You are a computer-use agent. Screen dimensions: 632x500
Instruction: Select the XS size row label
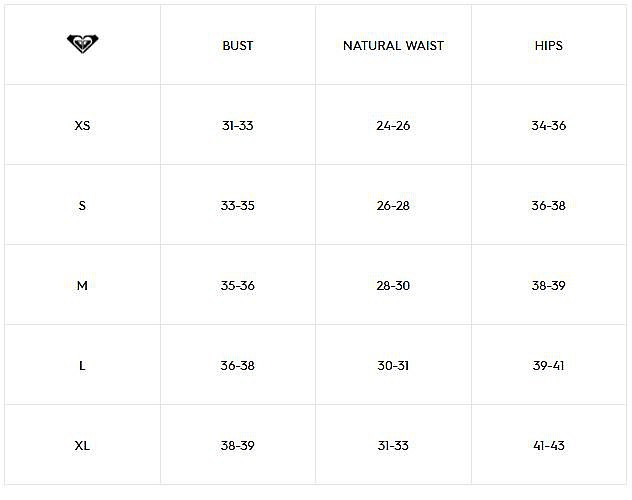coord(82,126)
